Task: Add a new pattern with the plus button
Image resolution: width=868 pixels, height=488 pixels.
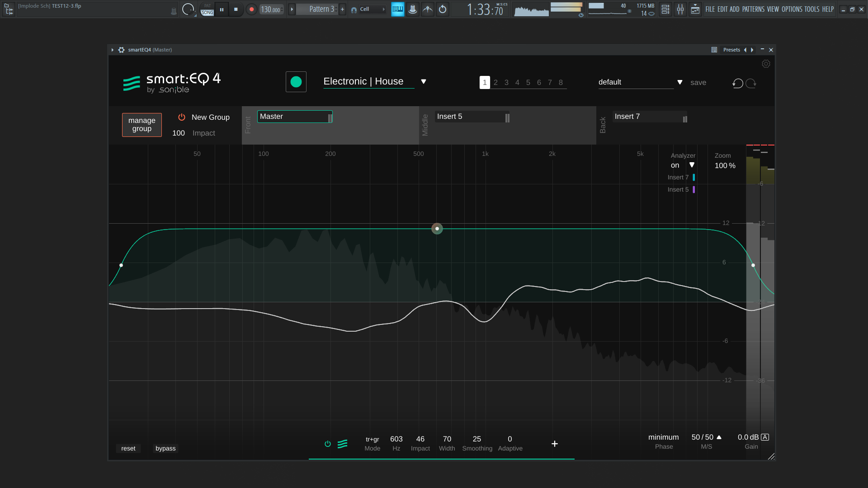Action: coord(342,9)
